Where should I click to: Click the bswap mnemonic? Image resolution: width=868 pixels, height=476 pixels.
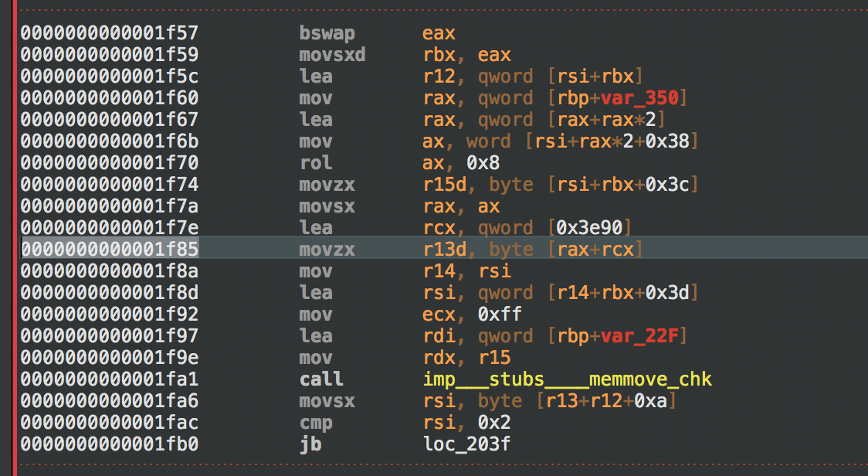click(327, 33)
